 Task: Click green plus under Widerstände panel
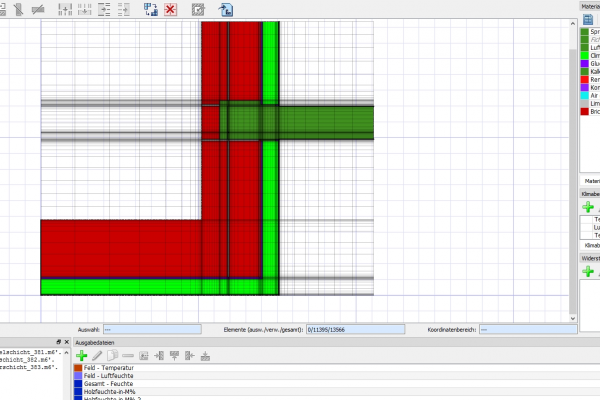tap(588, 271)
